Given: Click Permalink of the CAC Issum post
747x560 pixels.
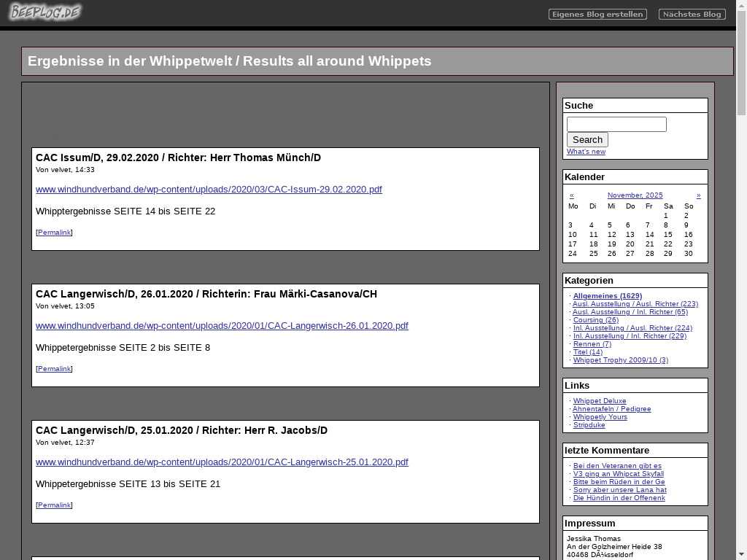Looking at the screenshot, I should click(54, 233).
